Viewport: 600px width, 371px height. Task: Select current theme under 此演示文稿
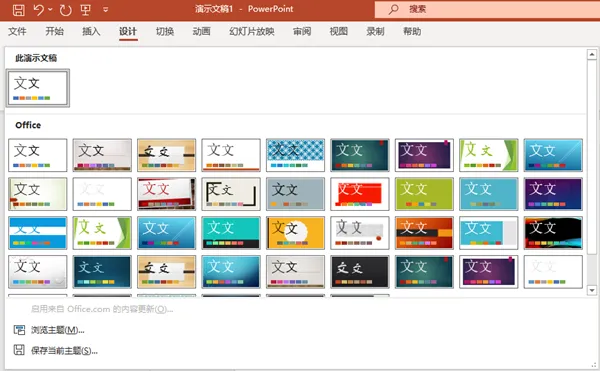click(x=38, y=88)
